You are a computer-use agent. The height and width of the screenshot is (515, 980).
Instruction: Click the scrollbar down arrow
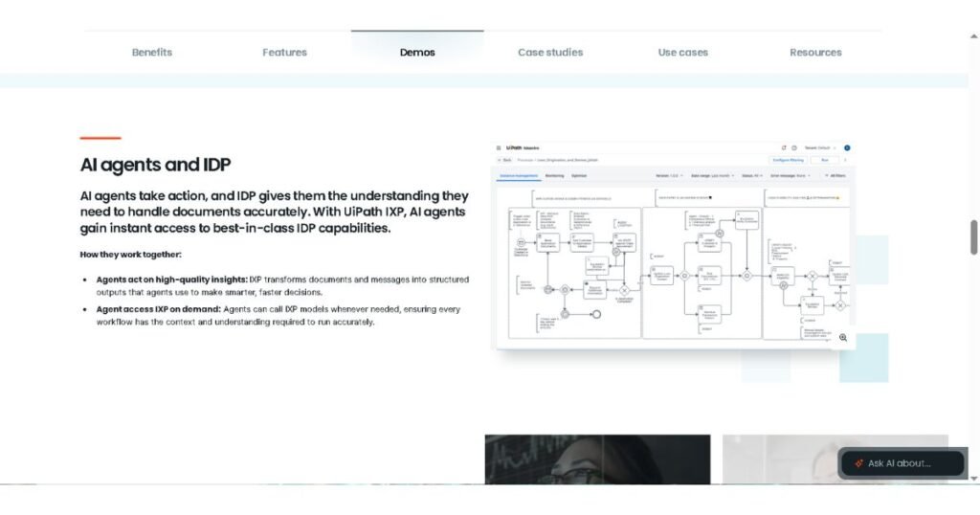click(973, 478)
